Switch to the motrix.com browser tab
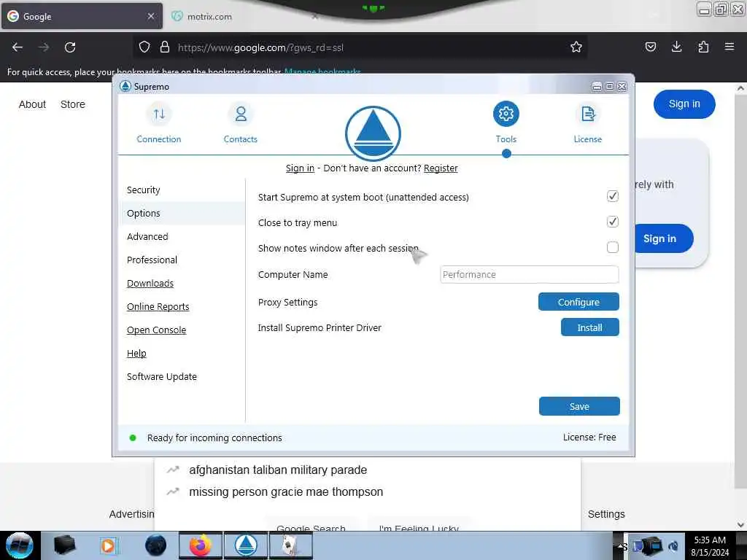This screenshot has height=560, width=747. 243,16
